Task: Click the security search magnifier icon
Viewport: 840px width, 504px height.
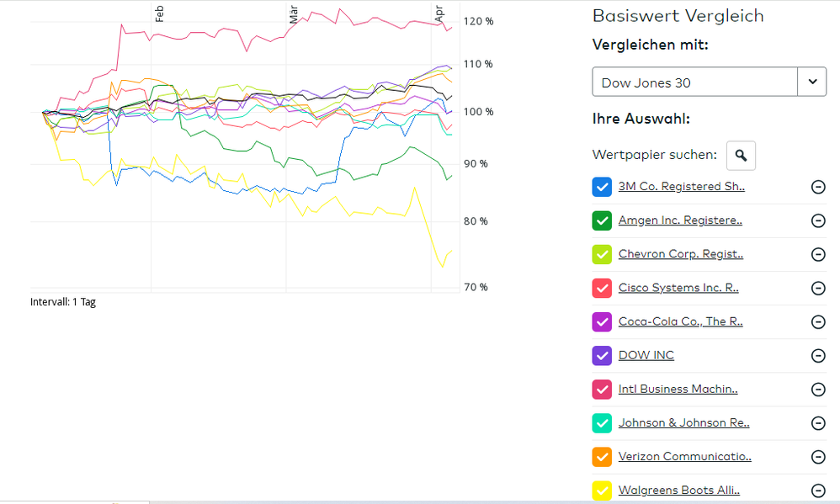Action: 741,156
